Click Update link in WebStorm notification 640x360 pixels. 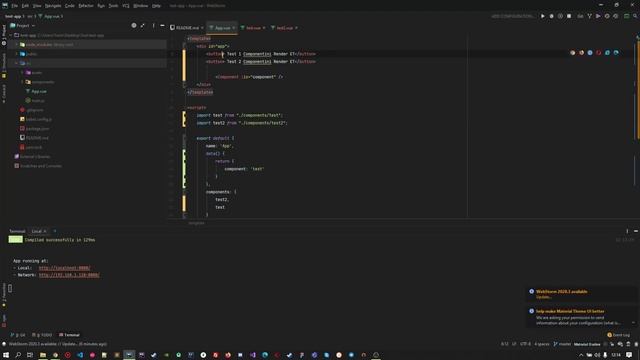click(543, 297)
